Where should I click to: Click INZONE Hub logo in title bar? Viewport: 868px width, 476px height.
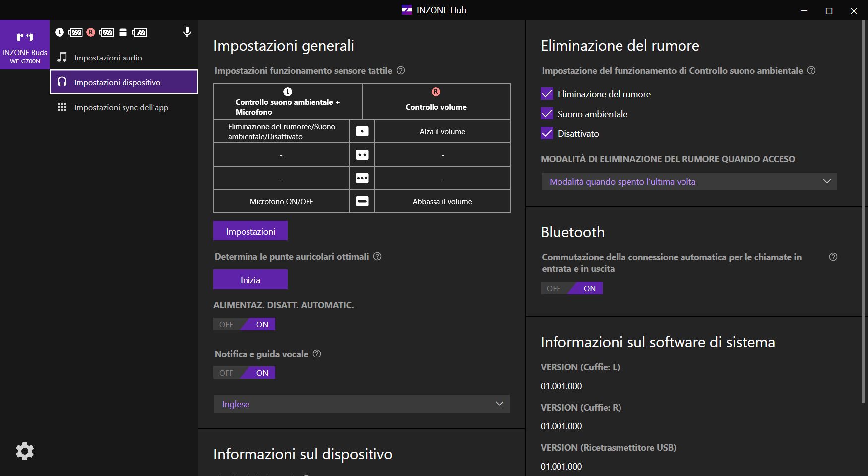tap(407, 10)
